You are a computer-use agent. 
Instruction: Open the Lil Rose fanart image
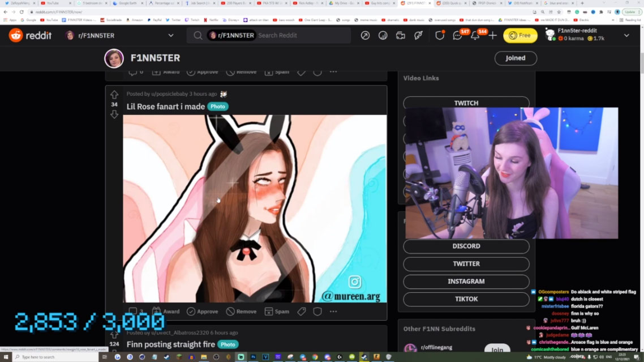click(255, 208)
